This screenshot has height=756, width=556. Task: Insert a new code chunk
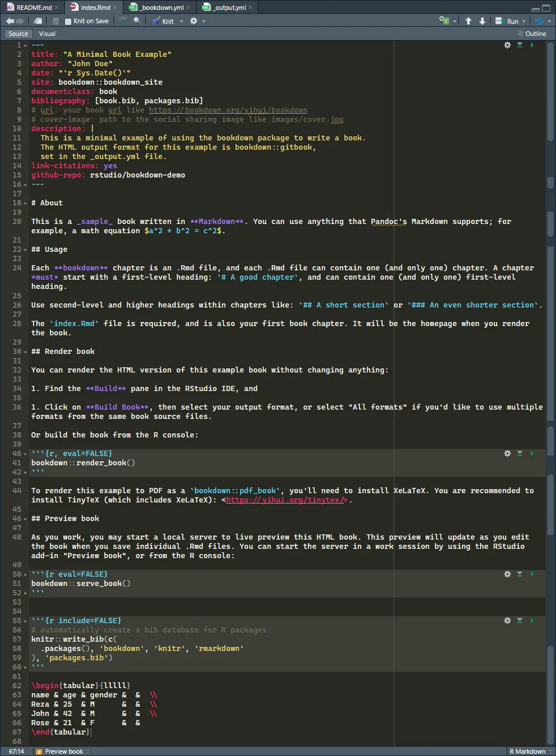(x=444, y=21)
